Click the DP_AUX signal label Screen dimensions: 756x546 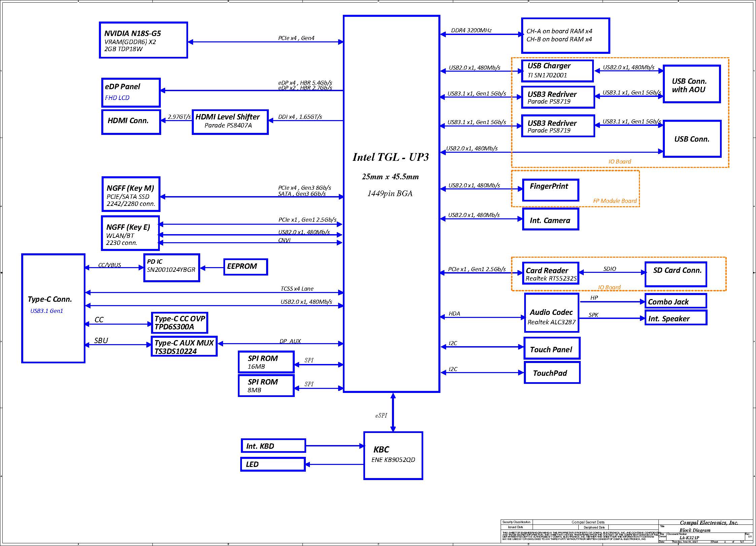290,341
